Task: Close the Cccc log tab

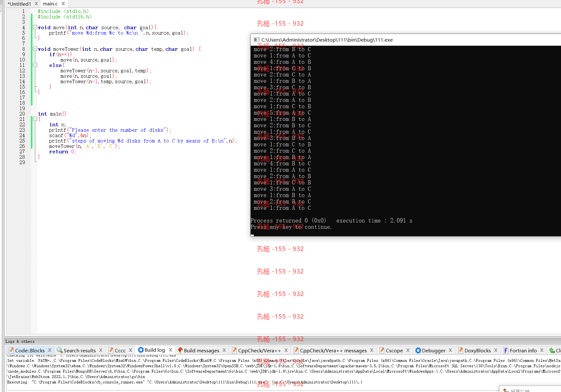Action: 131,350
